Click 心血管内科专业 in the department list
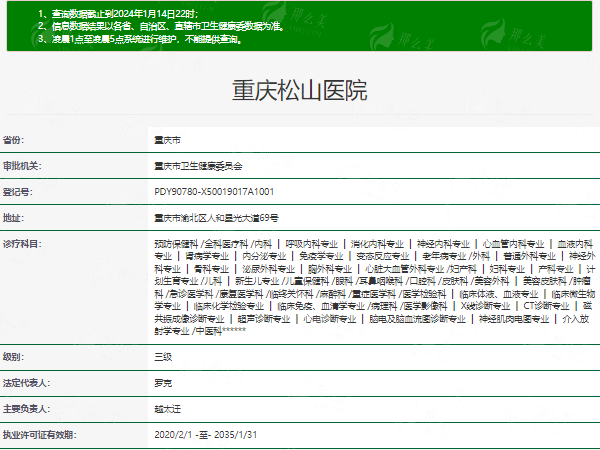 click(513, 244)
